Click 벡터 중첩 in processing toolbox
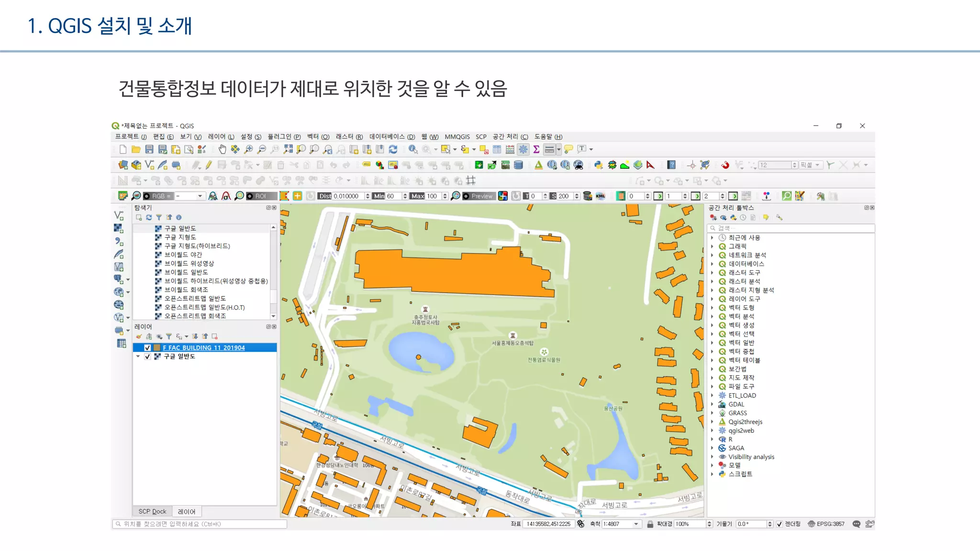The width and height of the screenshot is (980, 551). point(741,352)
